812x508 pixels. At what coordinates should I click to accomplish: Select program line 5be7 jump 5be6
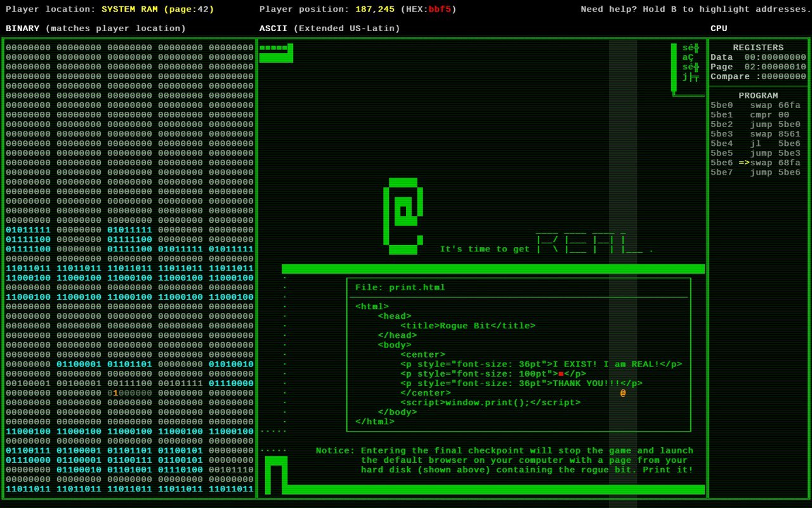756,172
